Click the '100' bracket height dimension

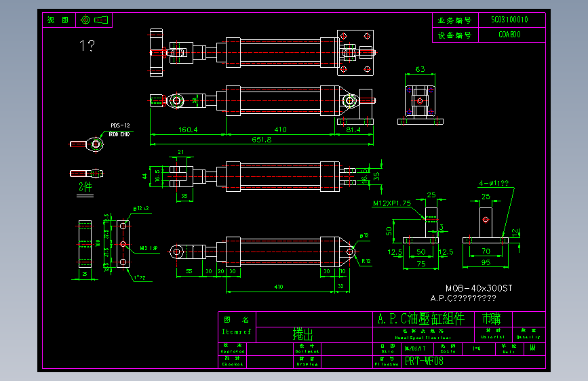[x=98, y=243]
